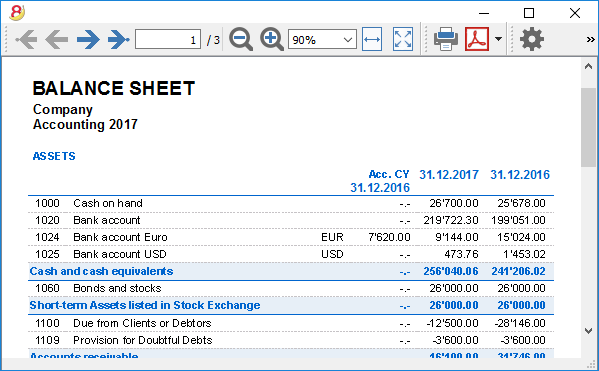The image size is (599, 371).
Task: Click Short-term Assets listed in Stock Exchange
Action: coord(145,305)
